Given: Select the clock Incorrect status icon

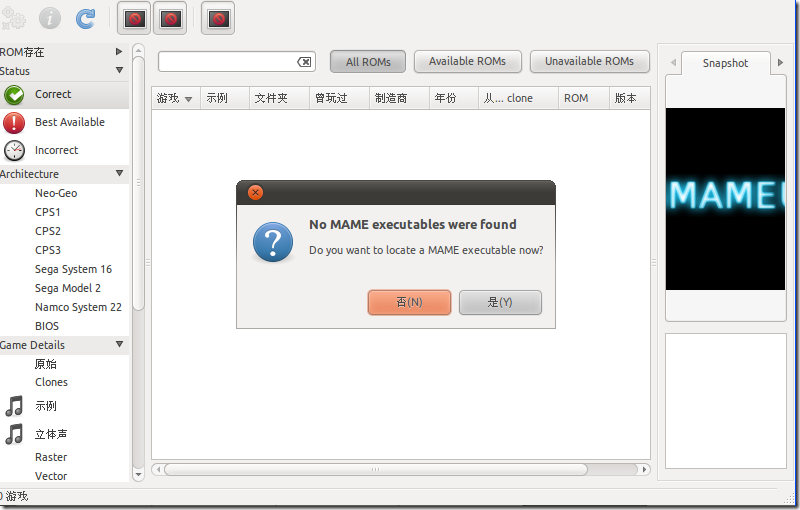Looking at the screenshot, I should click(14, 151).
